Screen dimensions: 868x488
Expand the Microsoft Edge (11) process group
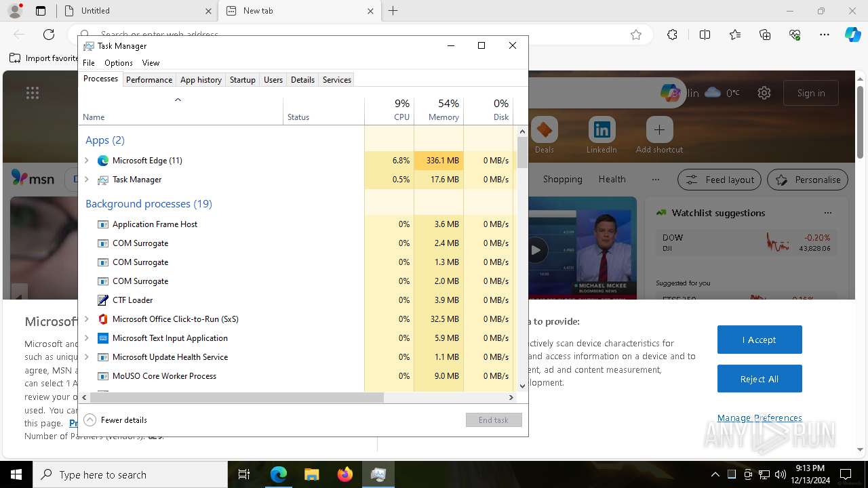[x=86, y=161]
